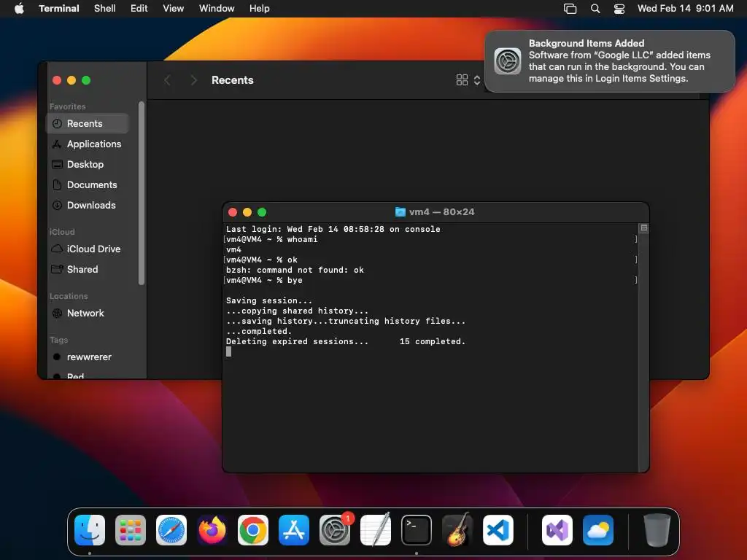The image size is (747, 560).
Task: Launch Firefox from the Dock
Action: (212, 530)
